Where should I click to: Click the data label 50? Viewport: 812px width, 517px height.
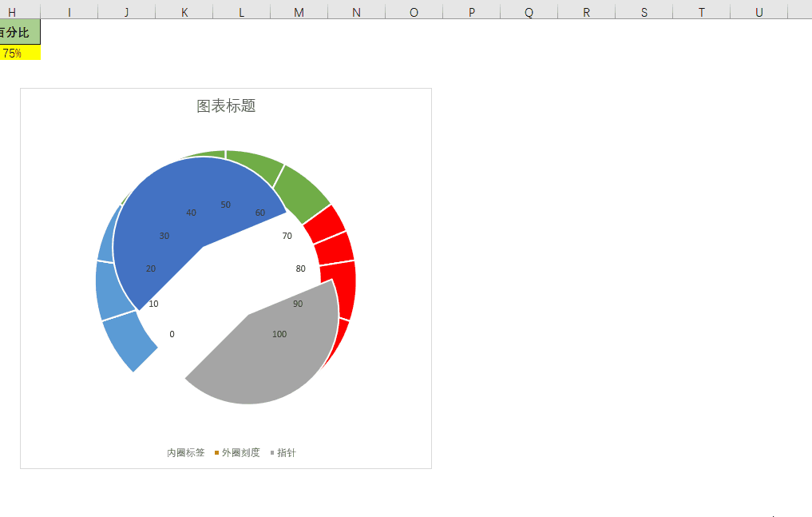225,205
